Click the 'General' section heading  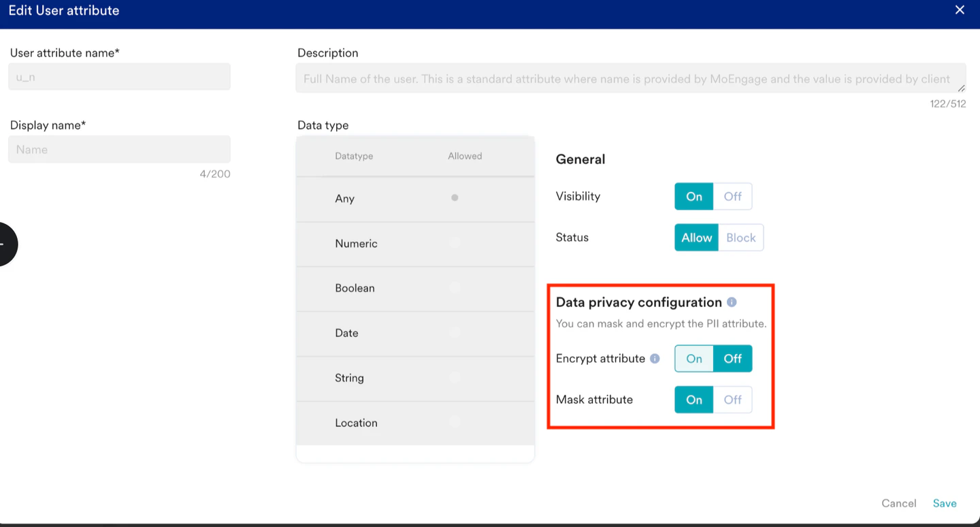[581, 159]
